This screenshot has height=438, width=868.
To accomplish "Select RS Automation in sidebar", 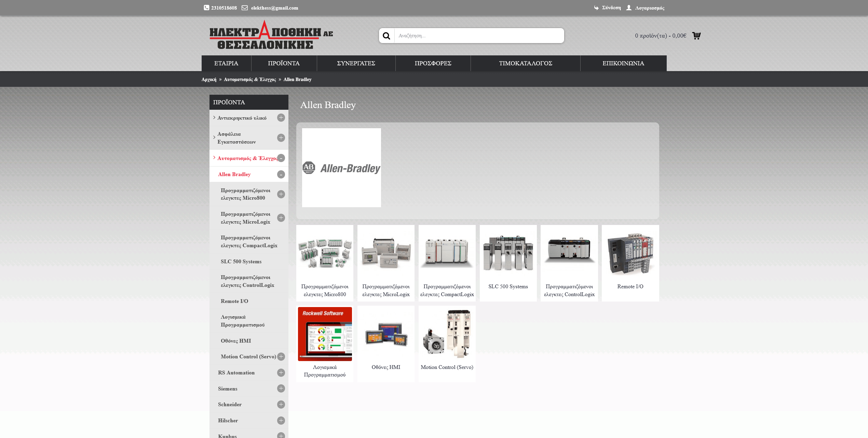I will point(236,373).
